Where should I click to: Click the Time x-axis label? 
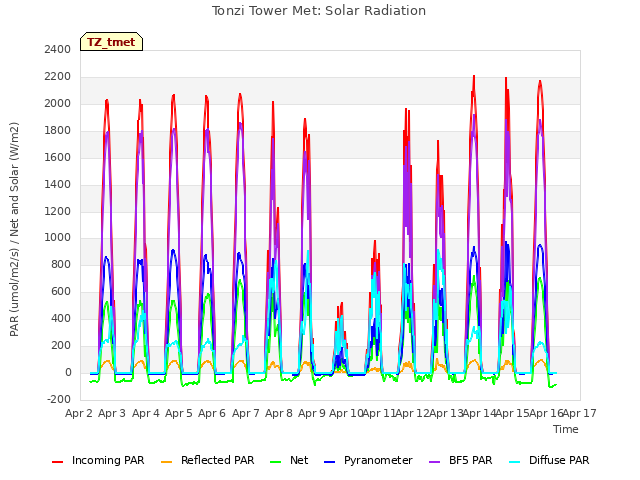pyautogui.click(x=566, y=429)
